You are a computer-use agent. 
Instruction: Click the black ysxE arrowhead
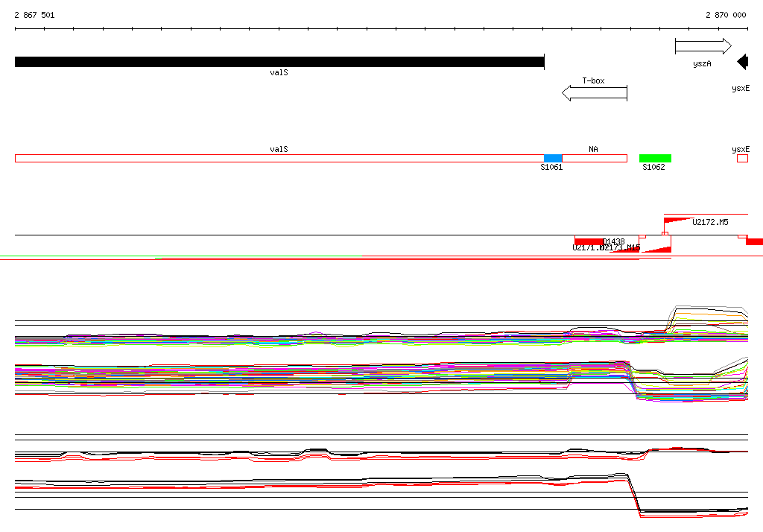pyautogui.click(x=743, y=62)
